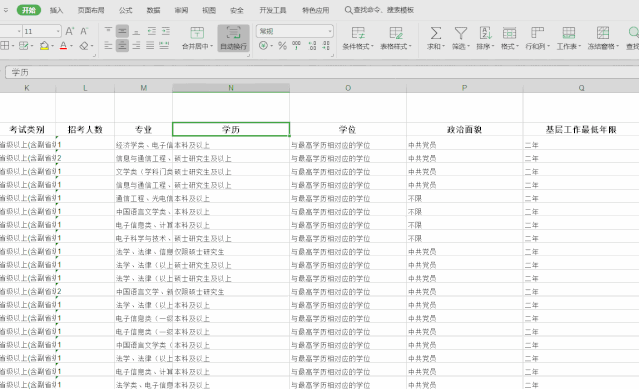Open the number format 常规 dropdown
The width and height of the screenshot is (639, 389).
tap(295, 31)
